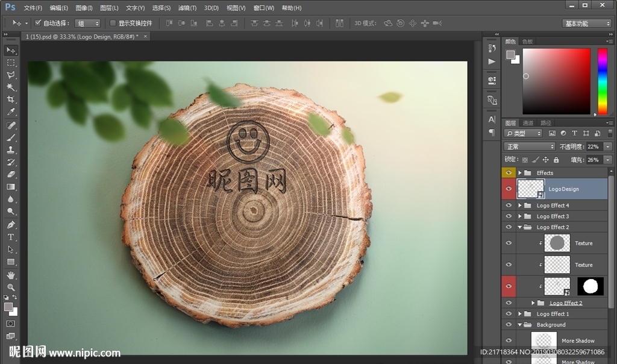This screenshot has width=617, height=364.
Task: Switch to the 通道 tab
Action: point(528,123)
